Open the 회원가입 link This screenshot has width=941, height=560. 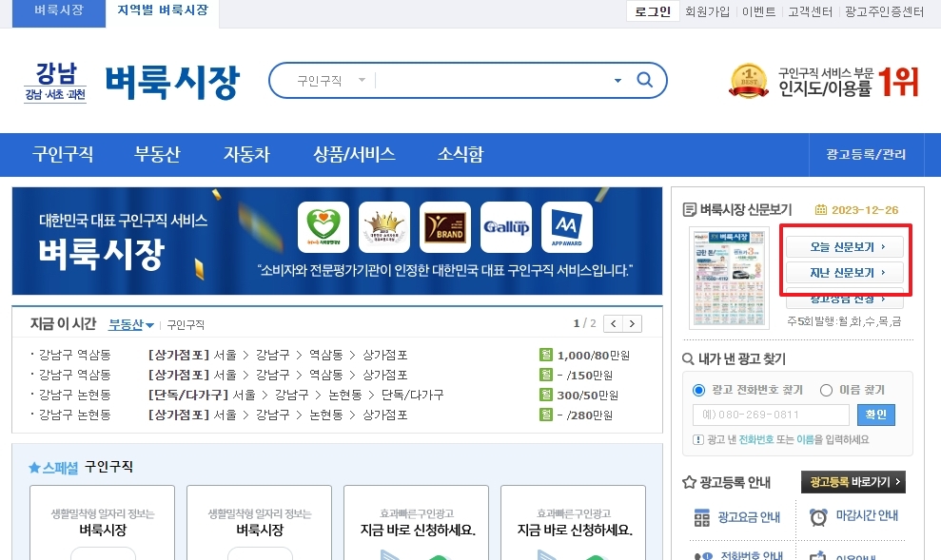pyautogui.click(x=707, y=11)
